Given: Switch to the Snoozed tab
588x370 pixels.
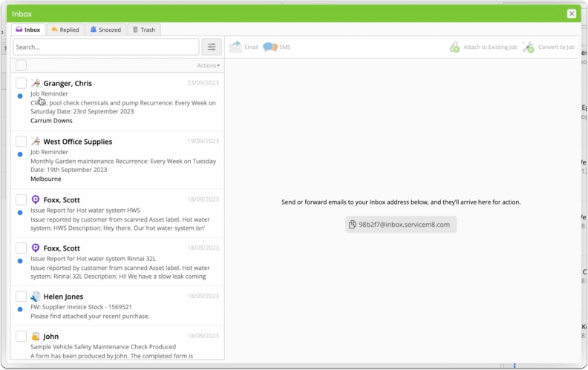Looking at the screenshot, I should (105, 30).
